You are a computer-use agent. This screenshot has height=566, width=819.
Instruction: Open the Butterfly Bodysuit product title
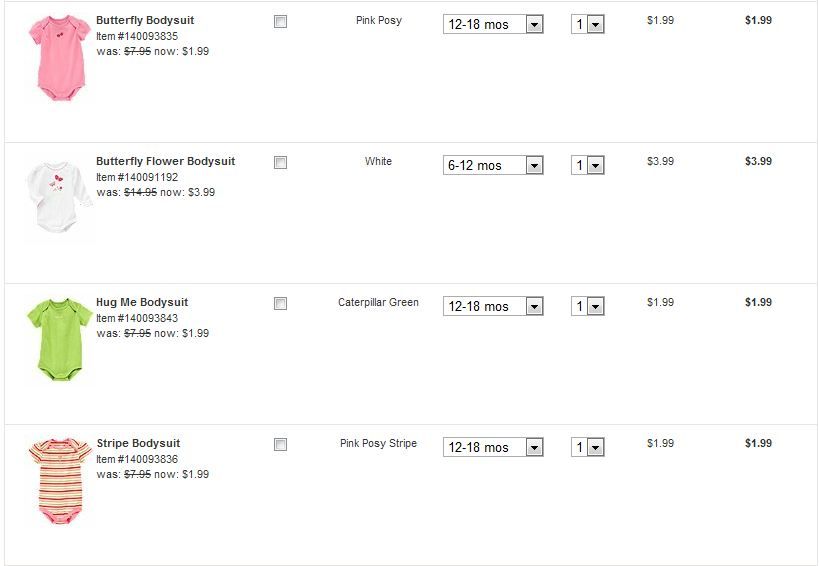pos(145,20)
